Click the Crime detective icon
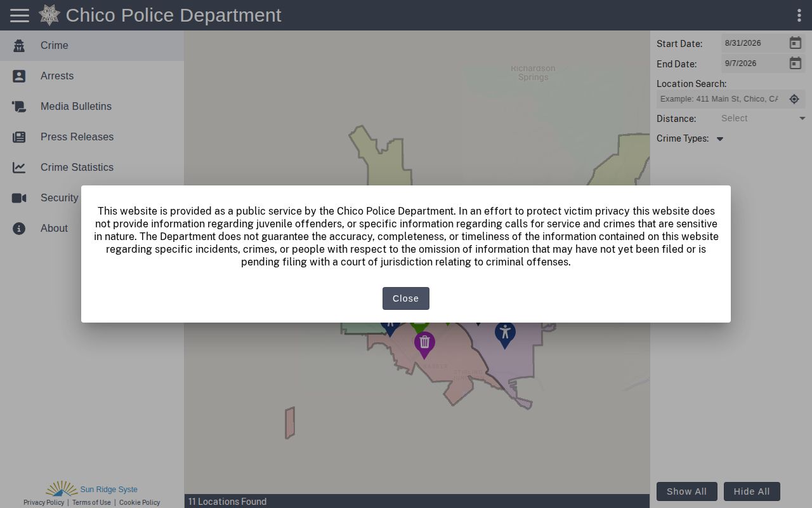This screenshot has width=812, height=508. pos(19,46)
